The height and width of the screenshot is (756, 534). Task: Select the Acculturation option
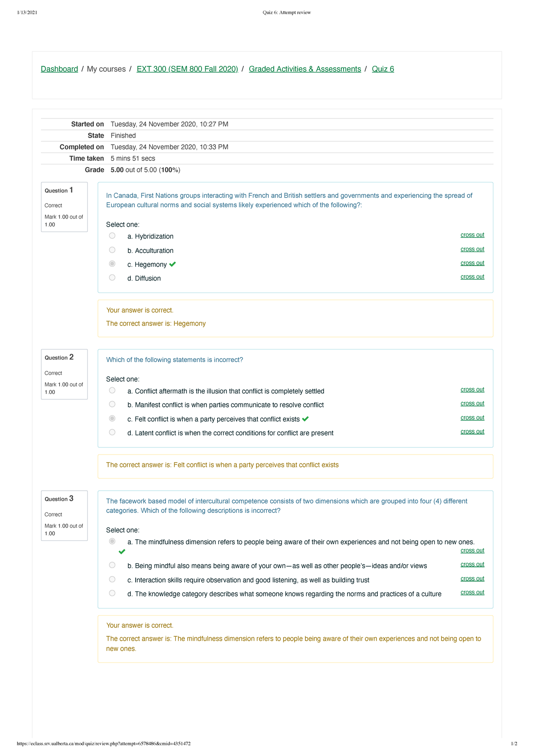[112, 250]
